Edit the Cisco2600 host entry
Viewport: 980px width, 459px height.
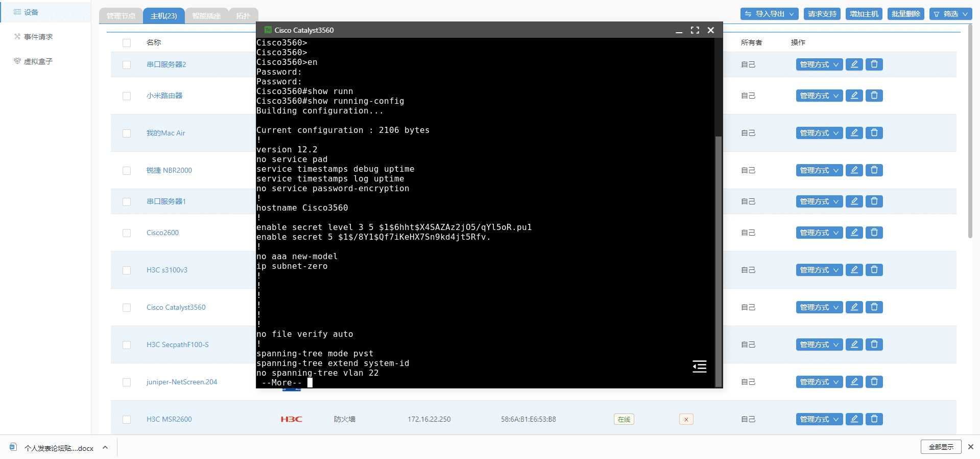854,233
